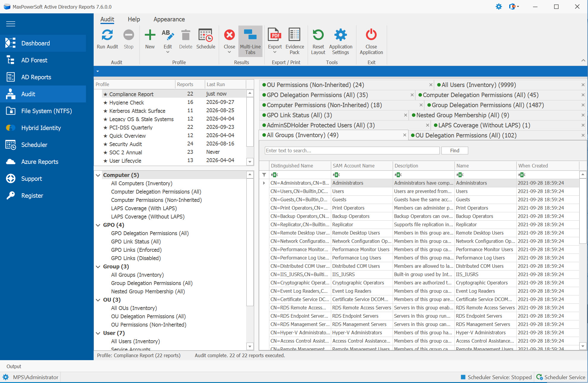Image resolution: width=588 pixels, height=383 pixels.
Task: Collapse the OU (3) tree group
Action: tap(98, 300)
